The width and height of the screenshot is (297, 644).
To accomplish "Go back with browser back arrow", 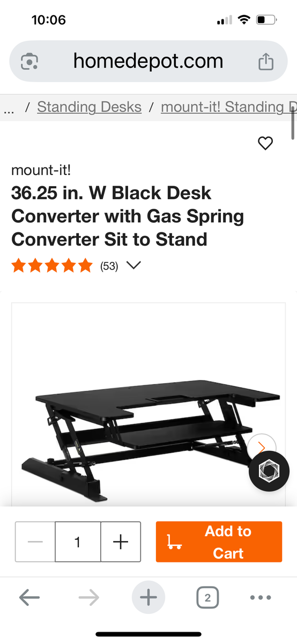I will pos(29,597).
